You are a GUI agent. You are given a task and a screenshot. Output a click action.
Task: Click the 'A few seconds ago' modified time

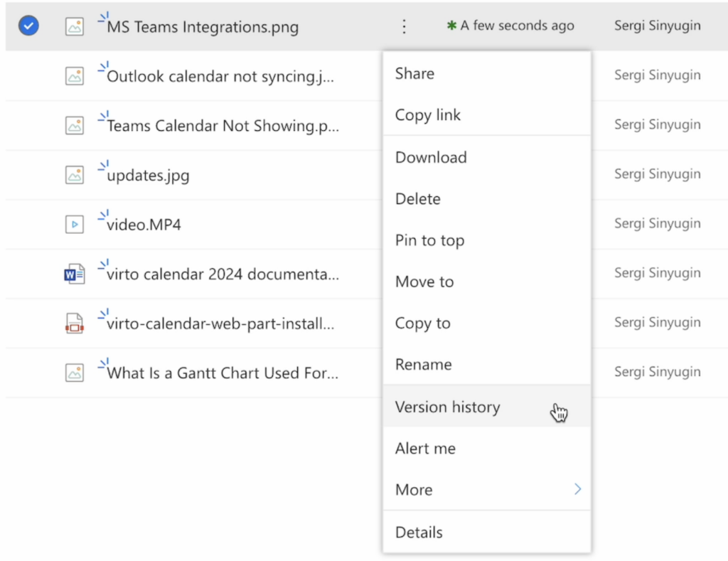tap(517, 26)
